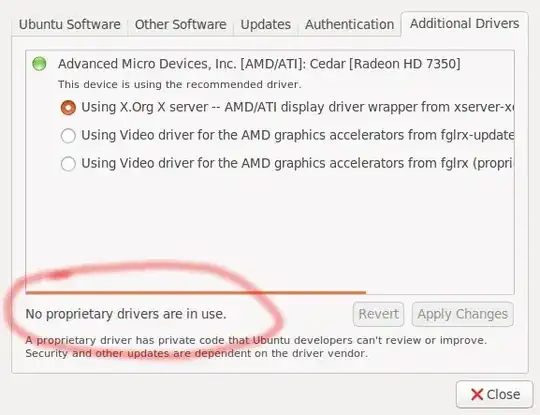
Task: Click the fglrx-updates driver label text
Action: (298, 135)
